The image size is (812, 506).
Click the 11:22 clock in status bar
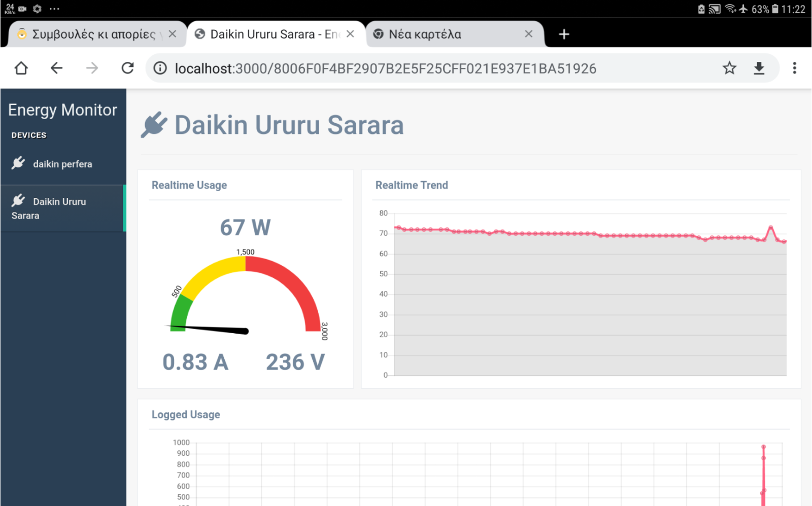[793, 9]
